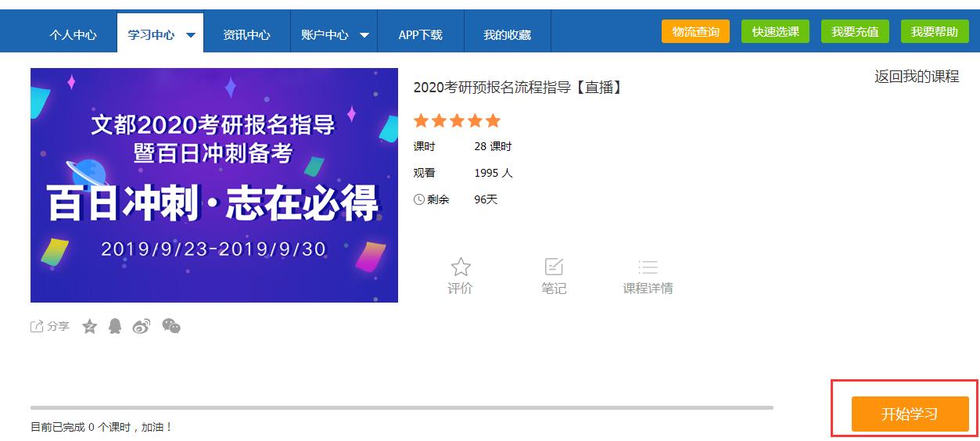Click the 分享 share icon
This screenshot has width=980, height=441.
pos(37,327)
